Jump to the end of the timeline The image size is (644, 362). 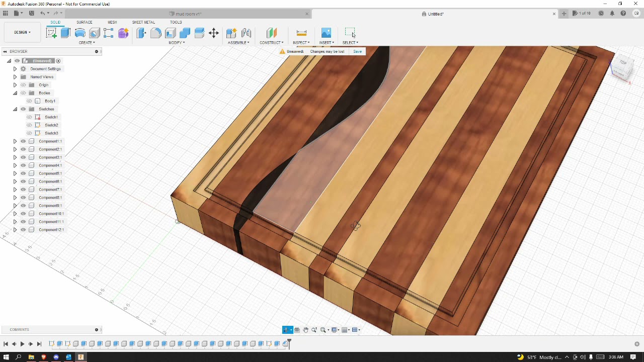pyautogui.click(x=39, y=344)
